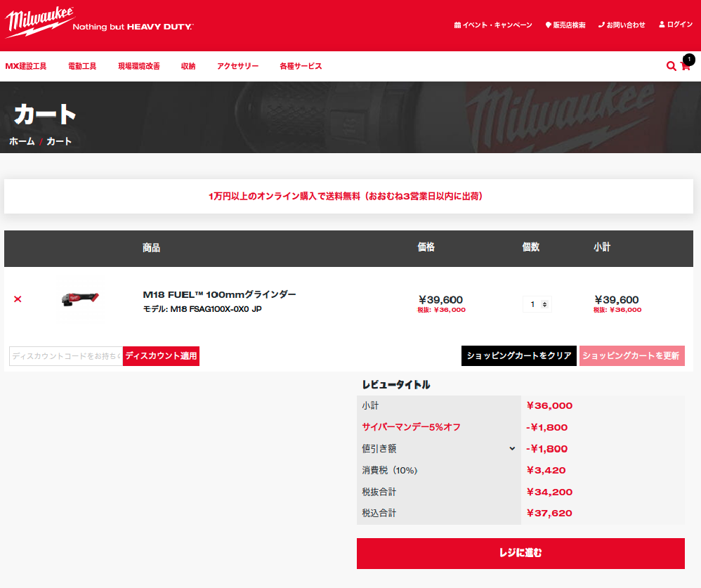Click the モデル: M18 FSAG100X-0X0 JP text
The height and width of the screenshot is (588, 701).
[x=202, y=309]
